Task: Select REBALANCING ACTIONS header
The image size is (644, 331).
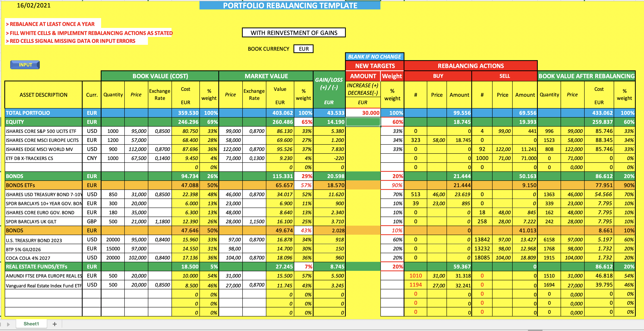Action: click(x=471, y=66)
